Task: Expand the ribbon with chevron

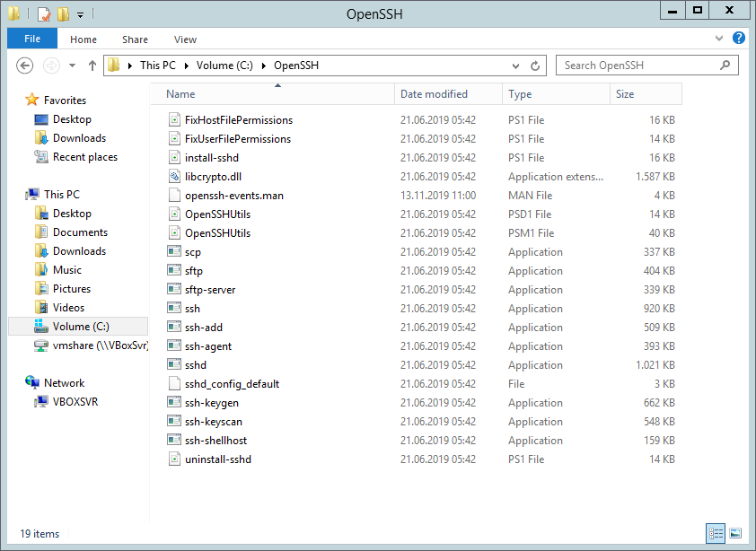Action: coord(719,38)
